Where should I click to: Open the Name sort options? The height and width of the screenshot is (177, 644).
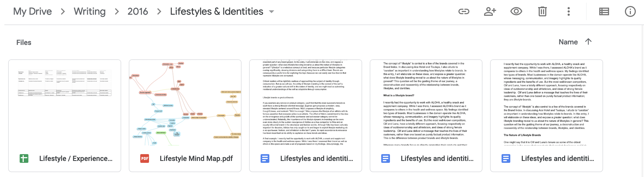568,42
